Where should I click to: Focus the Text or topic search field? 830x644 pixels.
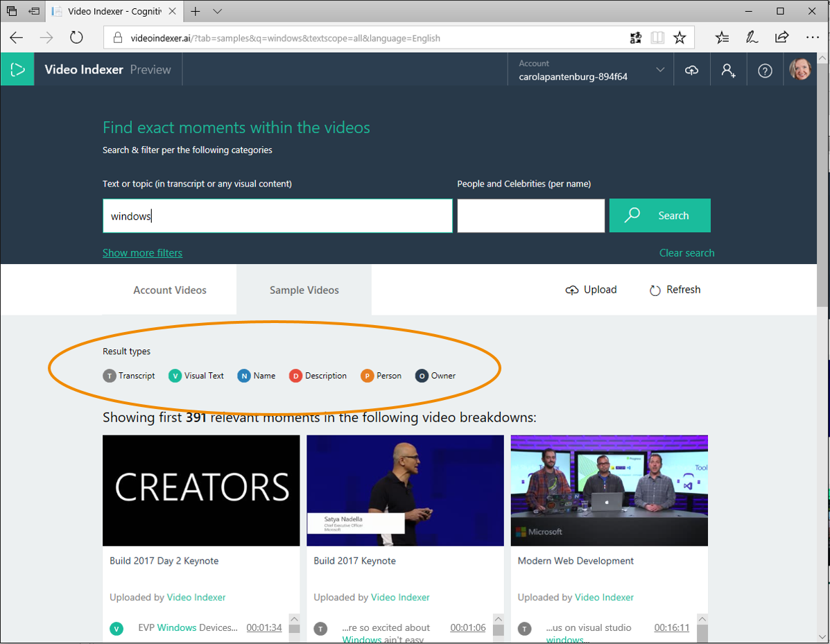coord(277,216)
